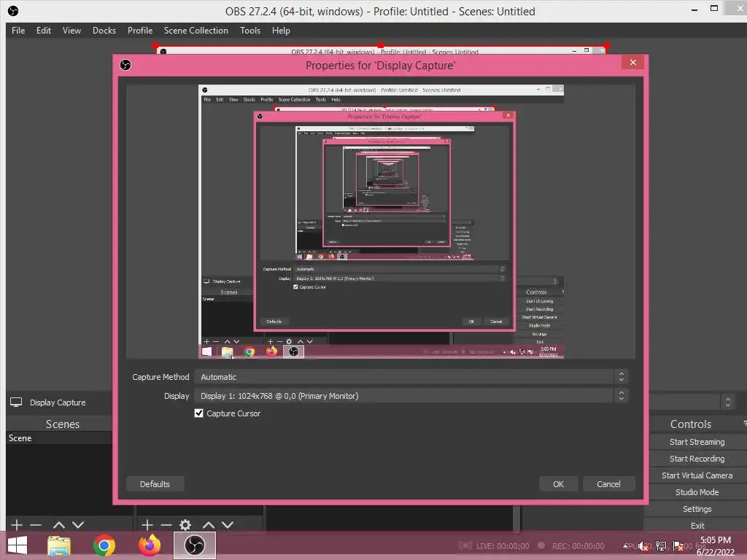Move source up in Sources toolbar
Viewport: 747px width, 560px height.
(x=208, y=525)
